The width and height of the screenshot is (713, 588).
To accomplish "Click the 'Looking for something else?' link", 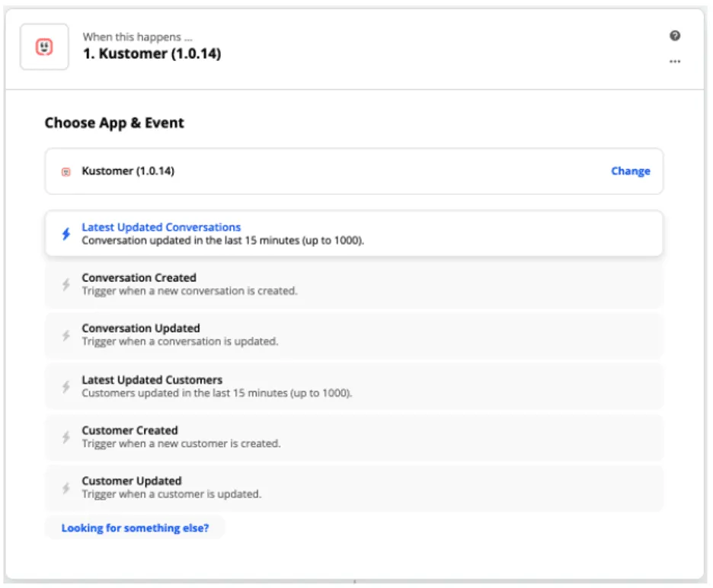I will coord(135,528).
